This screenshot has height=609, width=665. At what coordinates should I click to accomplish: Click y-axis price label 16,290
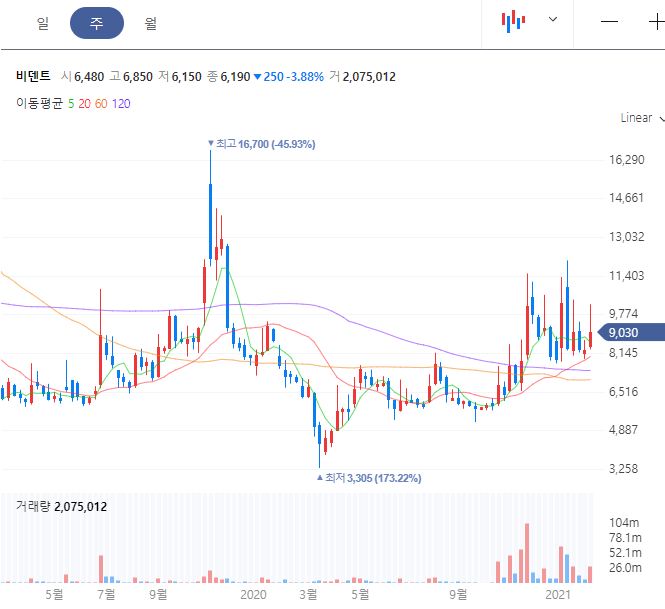click(x=626, y=160)
